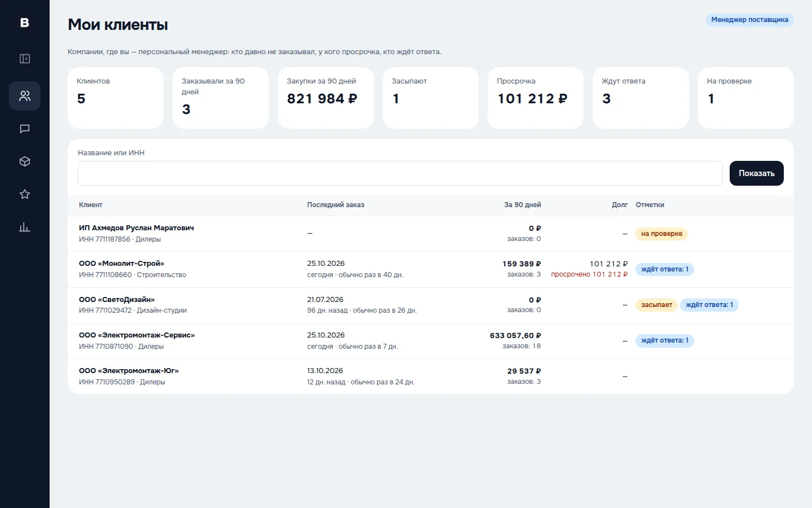Viewport: 812px width, 508px height.
Task: Click the «на проверке» tag for Ахмедов
Action: (x=661, y=234)
